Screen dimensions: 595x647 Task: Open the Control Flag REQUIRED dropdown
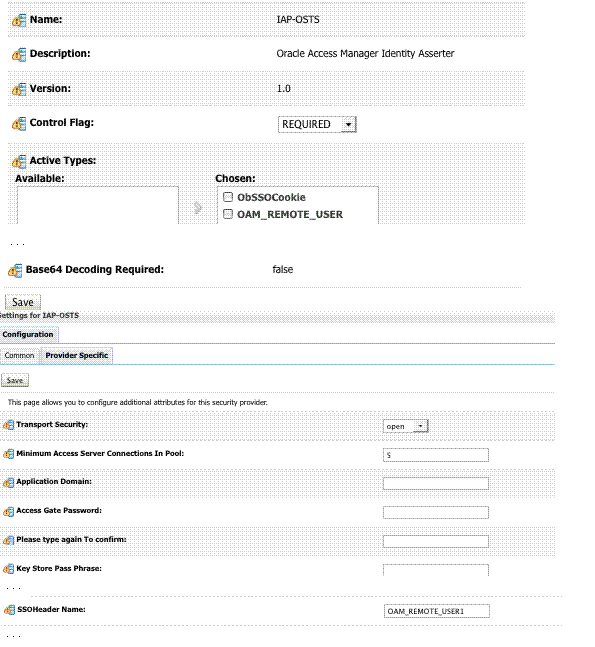(317, 124)
